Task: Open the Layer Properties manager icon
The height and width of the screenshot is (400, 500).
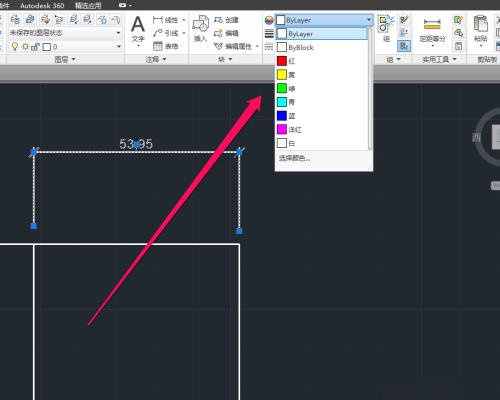Action: (x=15, y=20)
